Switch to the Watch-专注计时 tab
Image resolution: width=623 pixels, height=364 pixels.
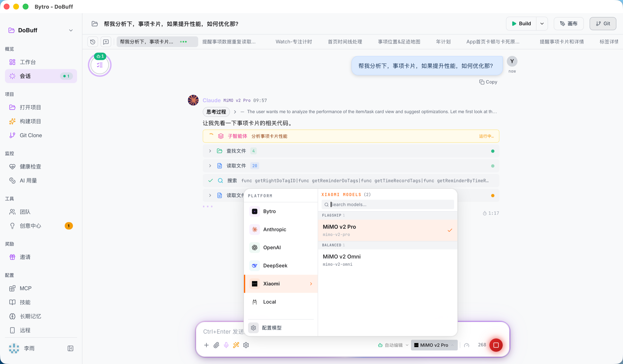[x=294, y=42]
